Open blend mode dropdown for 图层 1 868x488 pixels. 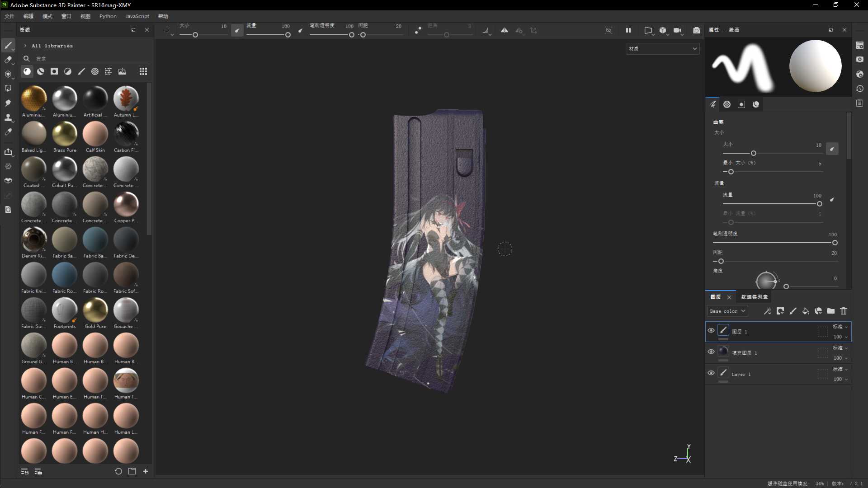point(840,327)
